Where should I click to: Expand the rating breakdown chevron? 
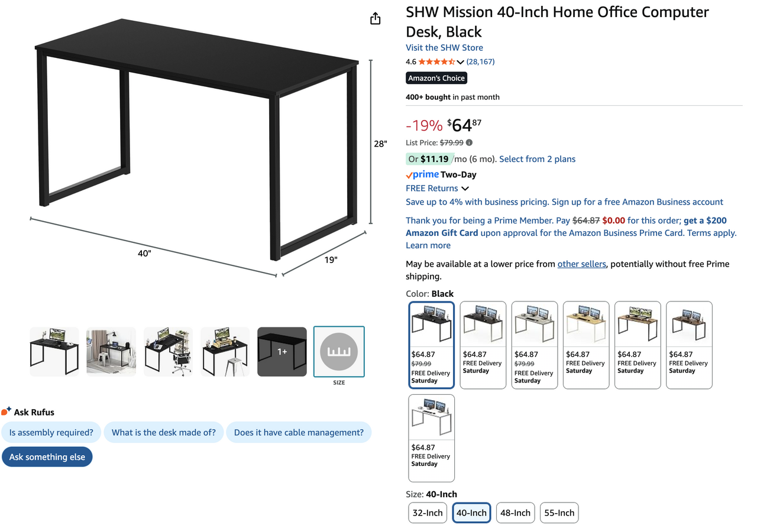pyautogui.click(x=461, y=62)
